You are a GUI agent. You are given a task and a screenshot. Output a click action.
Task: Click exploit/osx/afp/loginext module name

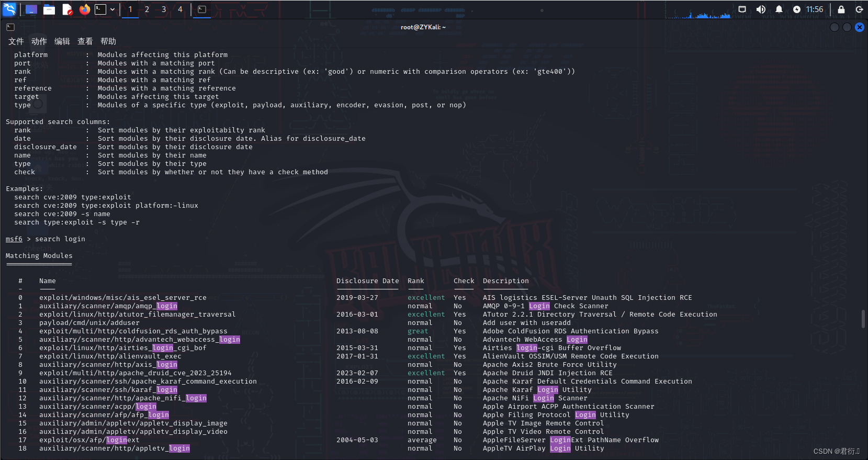pos(89,440)
